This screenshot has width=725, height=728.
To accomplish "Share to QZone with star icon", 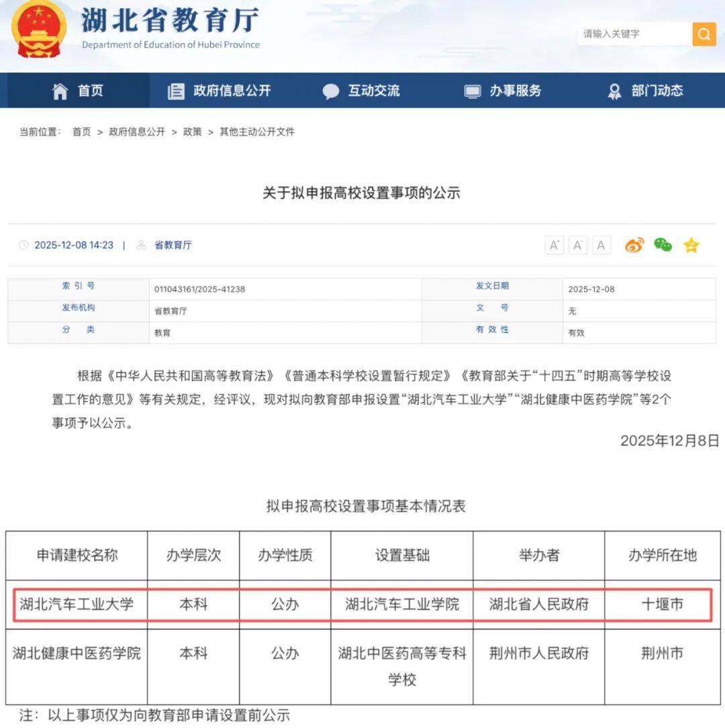I will point(691,245).
